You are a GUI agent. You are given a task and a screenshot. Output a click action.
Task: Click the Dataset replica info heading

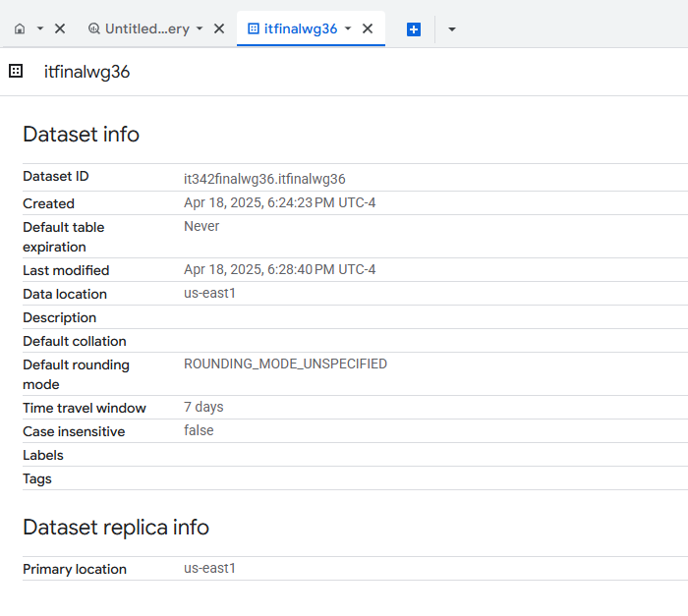[x=116, y=528]
